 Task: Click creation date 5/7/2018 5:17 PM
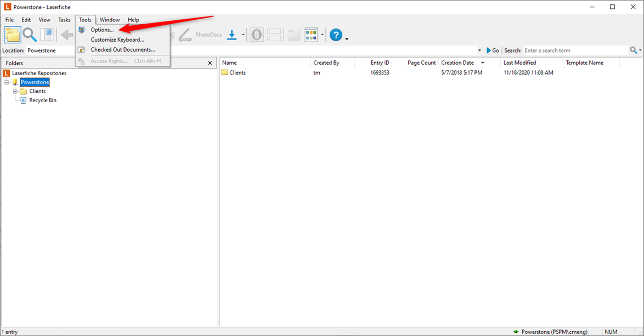pos(462,72)
